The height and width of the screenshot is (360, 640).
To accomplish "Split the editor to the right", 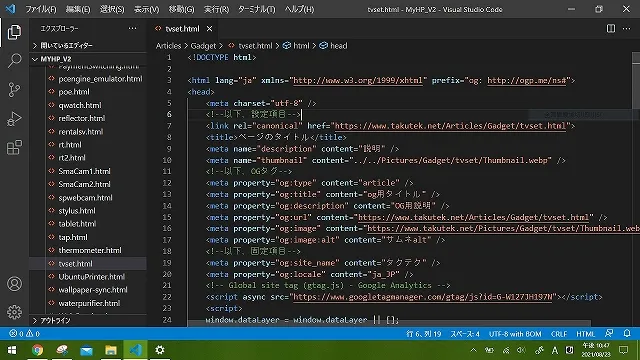I will pyautogui.click(x=611, y=29).
